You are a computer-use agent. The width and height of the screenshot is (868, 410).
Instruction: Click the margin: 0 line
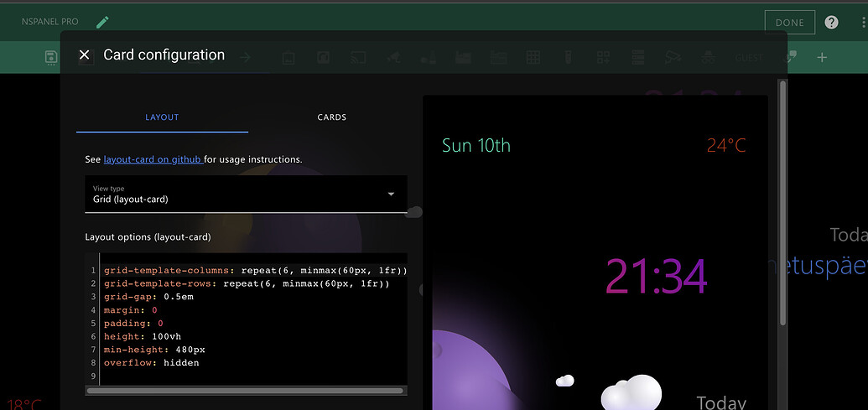[131, 310]
